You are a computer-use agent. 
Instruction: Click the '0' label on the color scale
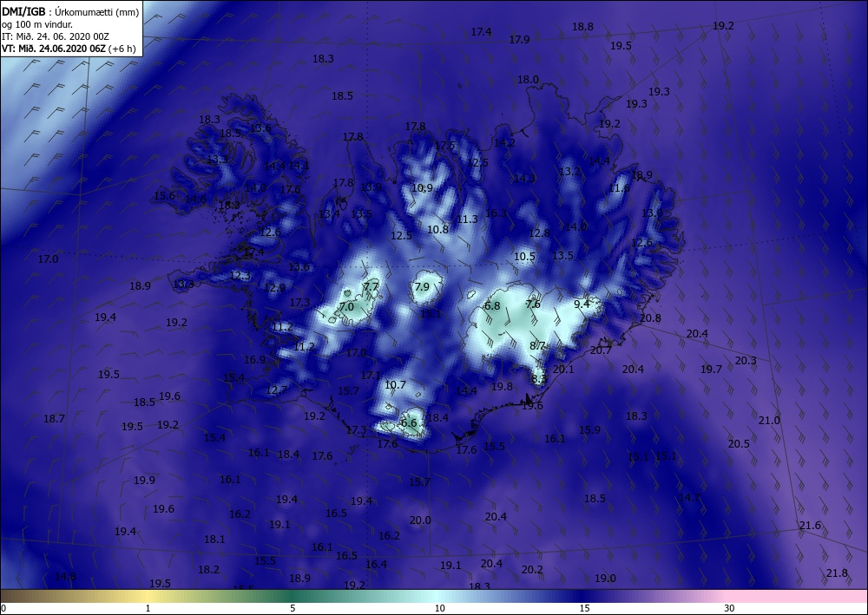pyautogui.click(x=3, y=608)
